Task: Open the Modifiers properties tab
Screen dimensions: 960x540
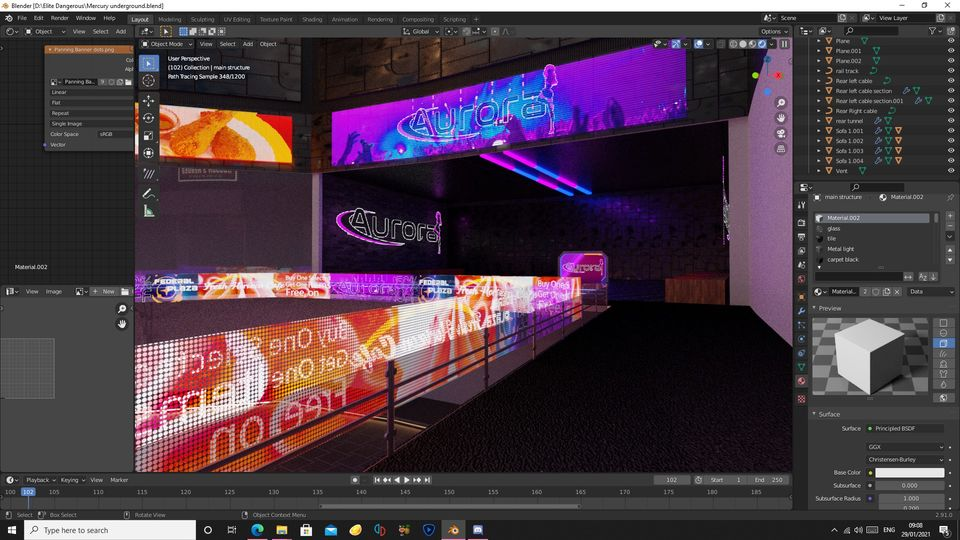Action: pyautogui.click(x=801, y=311)
